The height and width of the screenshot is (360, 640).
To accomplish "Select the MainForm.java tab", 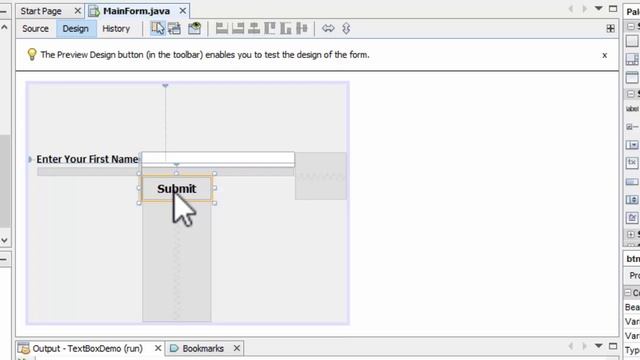I will (x=136, y=11).
